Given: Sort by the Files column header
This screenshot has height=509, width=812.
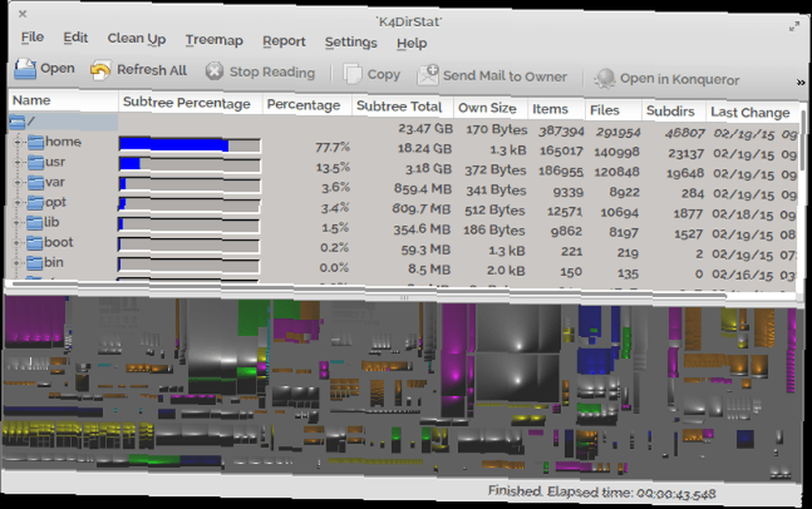Looking at the screenshot, I should click(613, 110).
